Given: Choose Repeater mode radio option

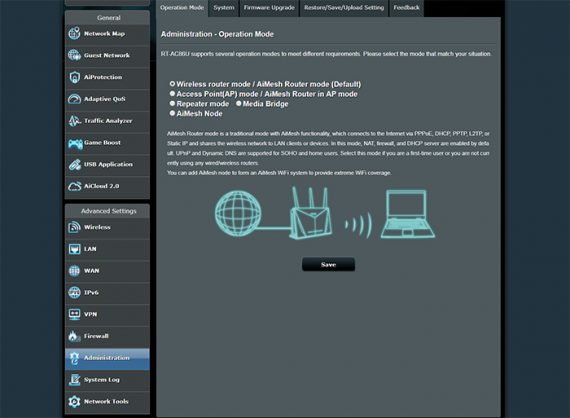Looking at the screenshot, I should [x=172, y=104].
